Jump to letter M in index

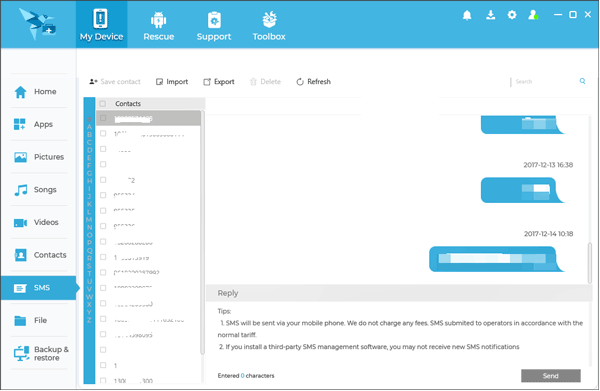[x=89, y=219]
